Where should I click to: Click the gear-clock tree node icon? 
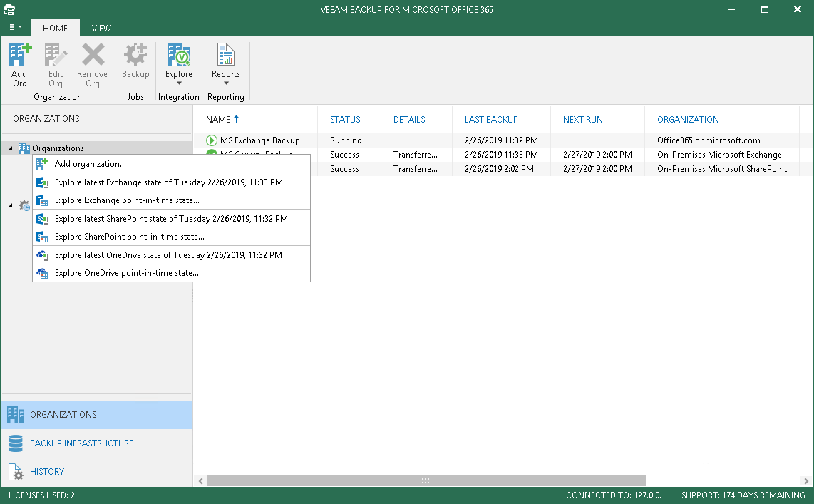coord(24,205)
